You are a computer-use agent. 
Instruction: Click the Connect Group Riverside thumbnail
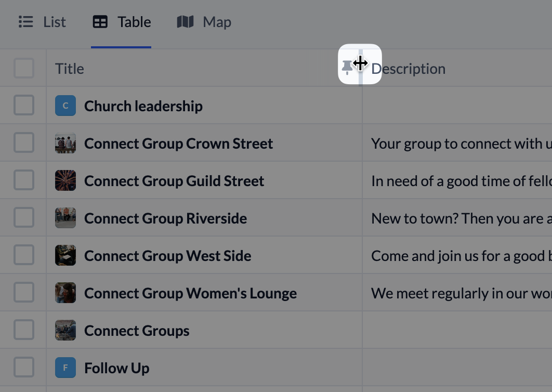coord(65,218)
